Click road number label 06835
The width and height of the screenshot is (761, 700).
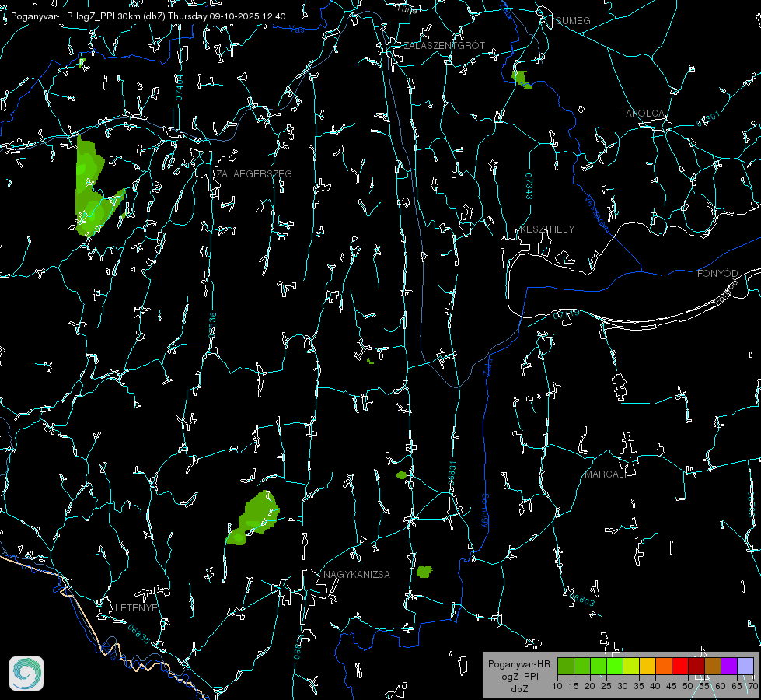pyautogui.click(x=139, y=634)
